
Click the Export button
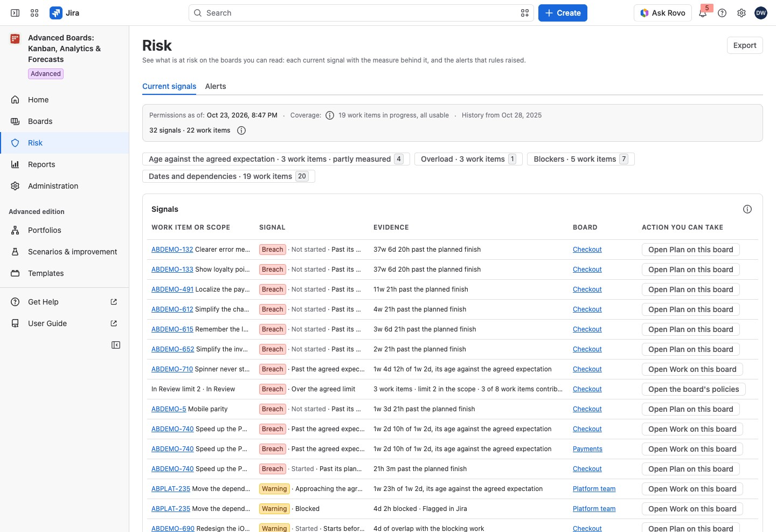click(x=745, y=45)
